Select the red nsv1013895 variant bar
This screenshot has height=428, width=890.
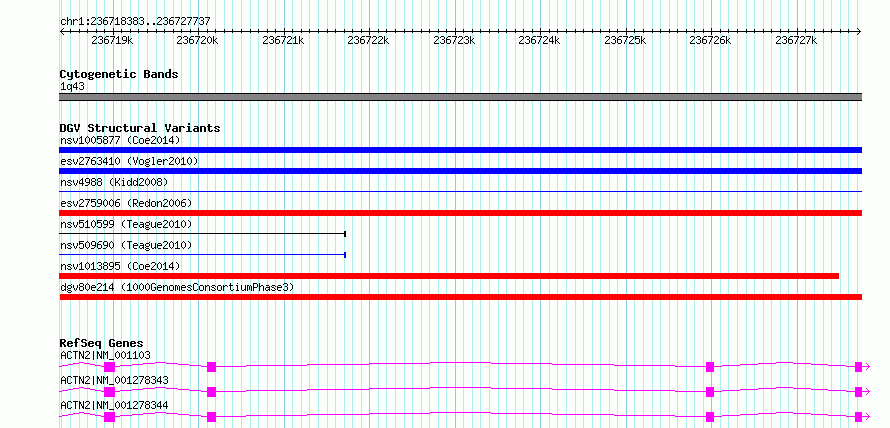pos(449,276)
